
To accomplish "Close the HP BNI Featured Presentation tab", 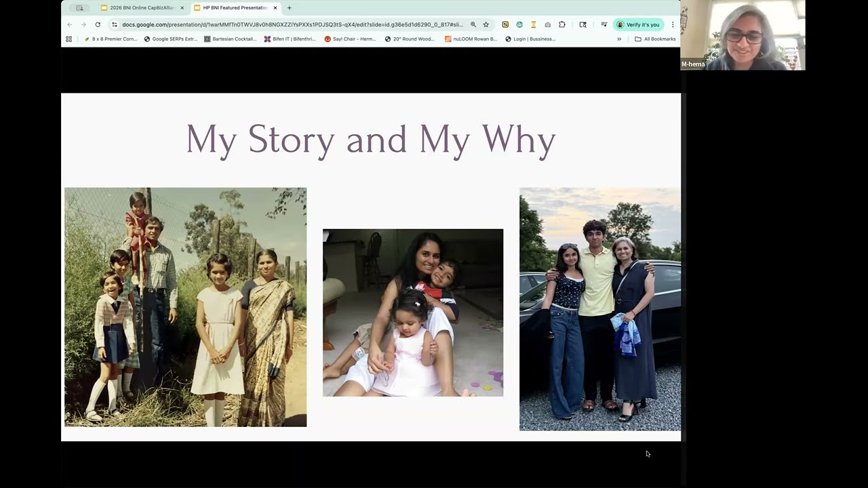I will 275,8.
